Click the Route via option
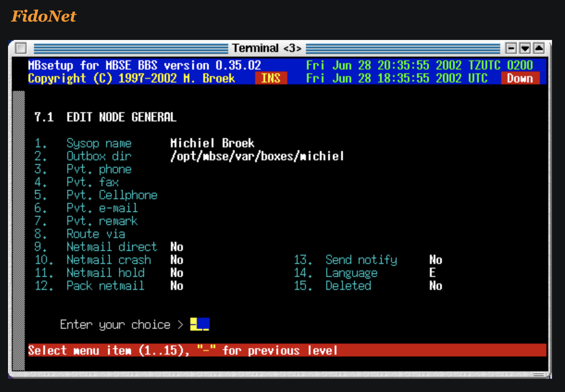The image size is (565, 392). [x=95, y=234]
